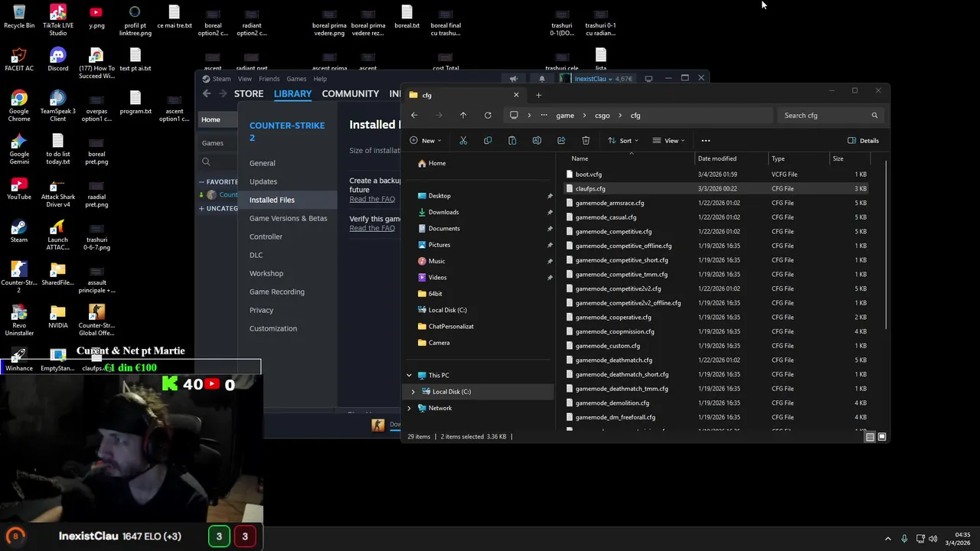Open the Games menu in Steam
This screenshot has height=551, width=980.
[x=296, y=79]
